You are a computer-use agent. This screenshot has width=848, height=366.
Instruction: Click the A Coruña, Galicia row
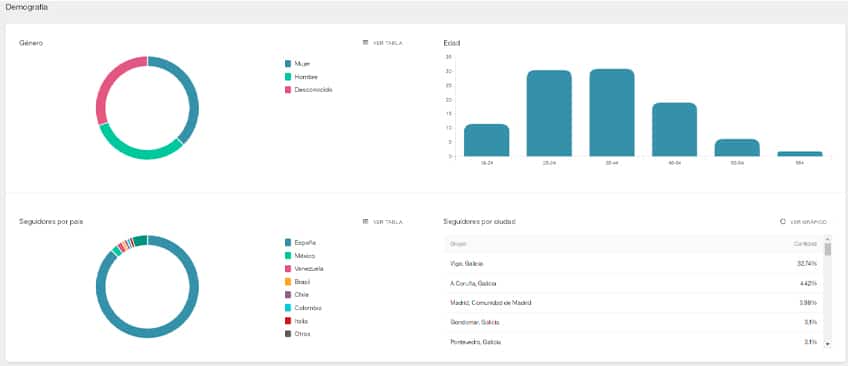click(633, 283)
